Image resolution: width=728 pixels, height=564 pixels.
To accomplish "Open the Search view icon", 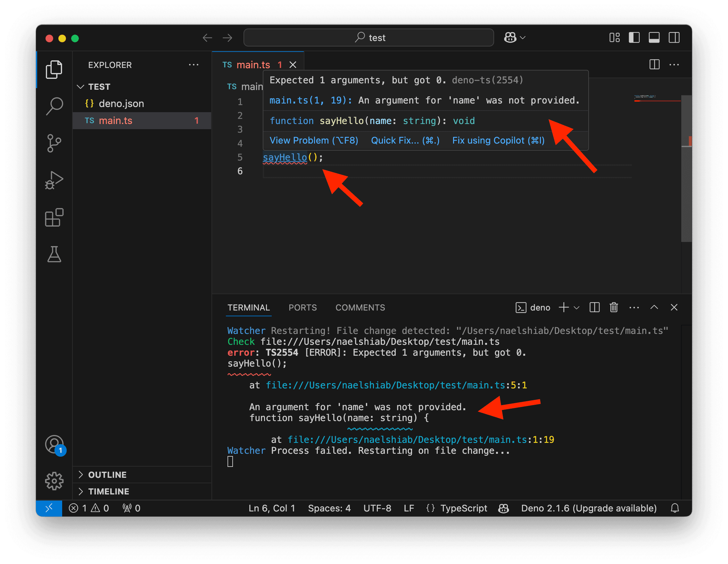I will pos(54,106).
